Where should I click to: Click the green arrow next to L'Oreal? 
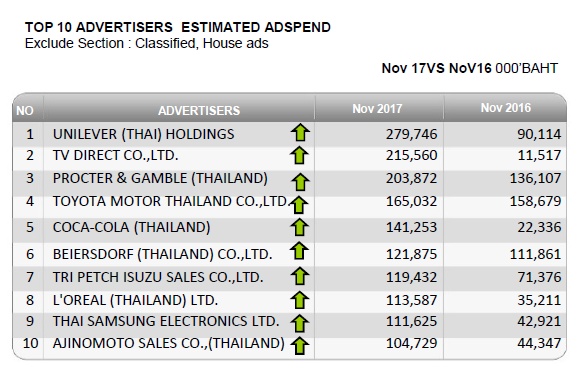[300, 300]
